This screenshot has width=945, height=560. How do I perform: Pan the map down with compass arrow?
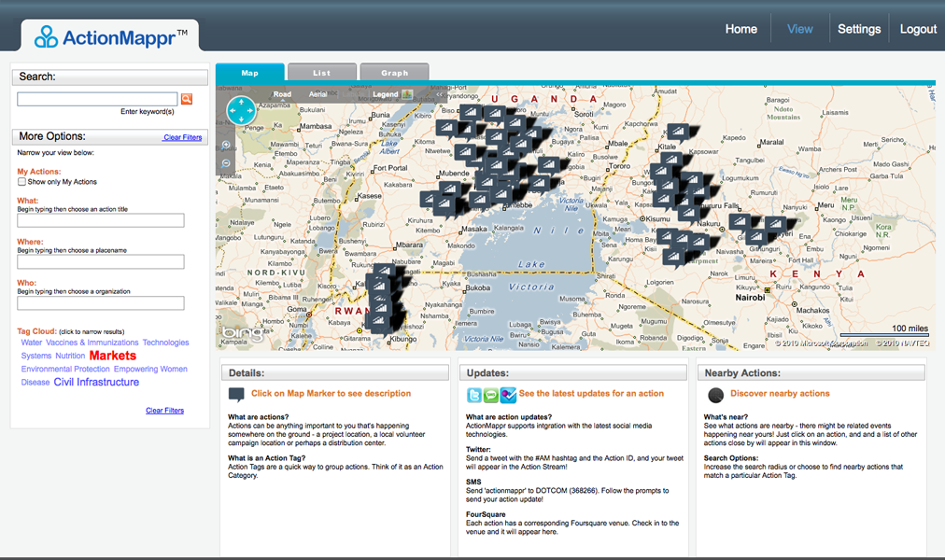241,119
